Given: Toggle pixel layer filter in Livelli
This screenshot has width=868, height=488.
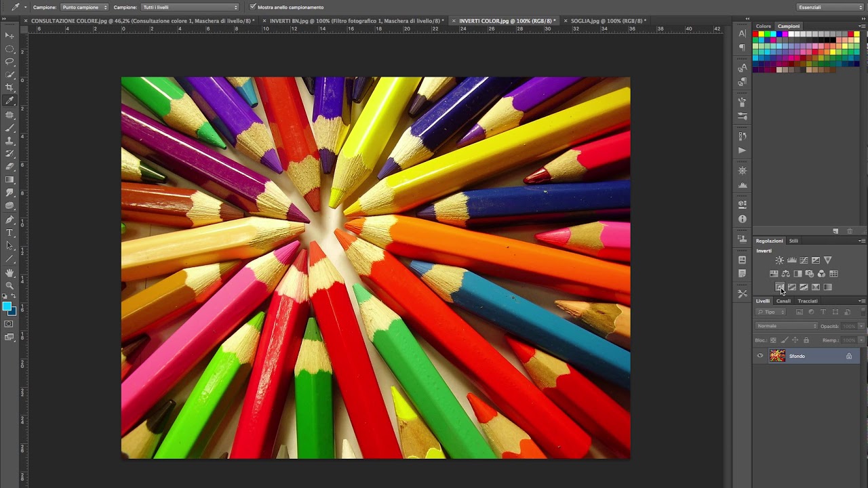Looking at the screenshot, I should click(x=800, y=312).
